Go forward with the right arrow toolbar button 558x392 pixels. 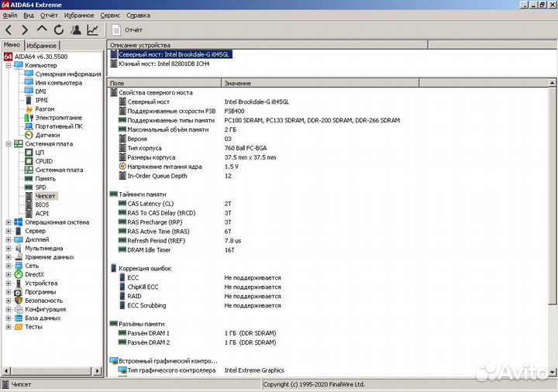coord(25,30)
